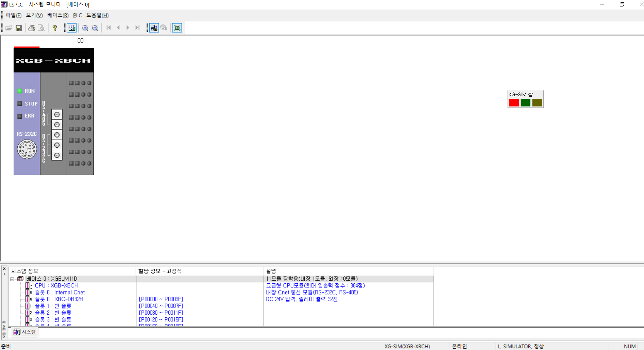
Task: Open the 베이스(R) menu
Action: click(x=58, y=15)
